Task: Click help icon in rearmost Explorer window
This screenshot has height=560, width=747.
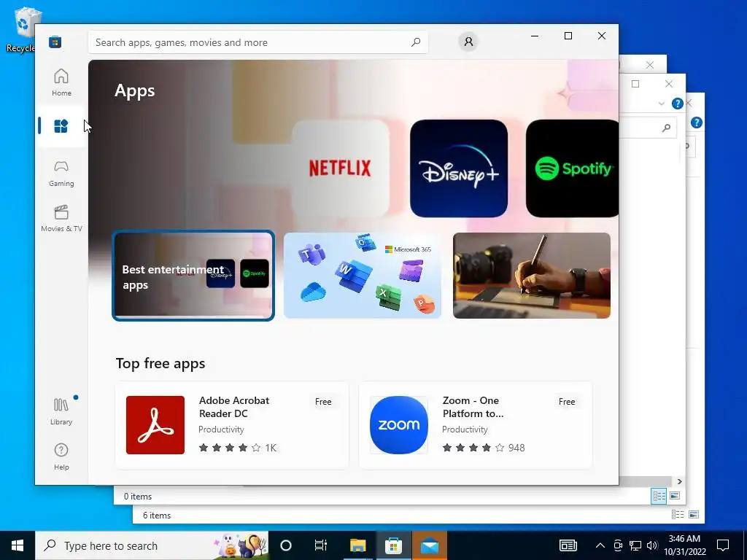Action: (696, 122)
